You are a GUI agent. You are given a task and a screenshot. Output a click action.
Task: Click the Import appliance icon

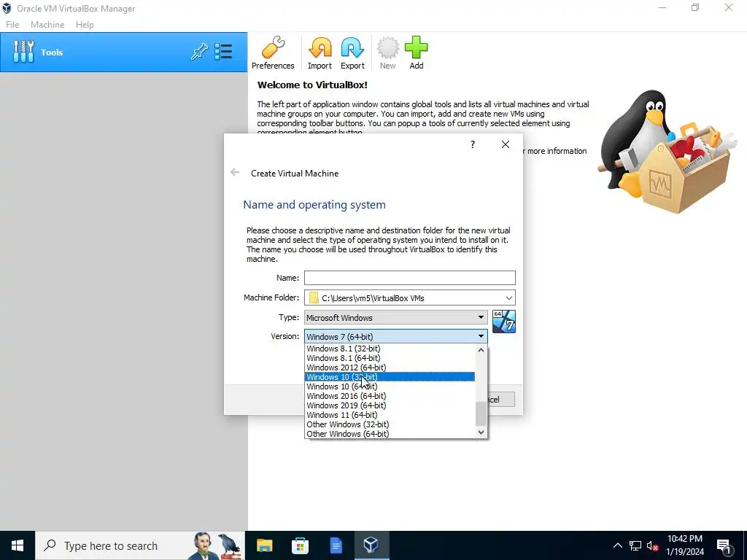point(320,52)
